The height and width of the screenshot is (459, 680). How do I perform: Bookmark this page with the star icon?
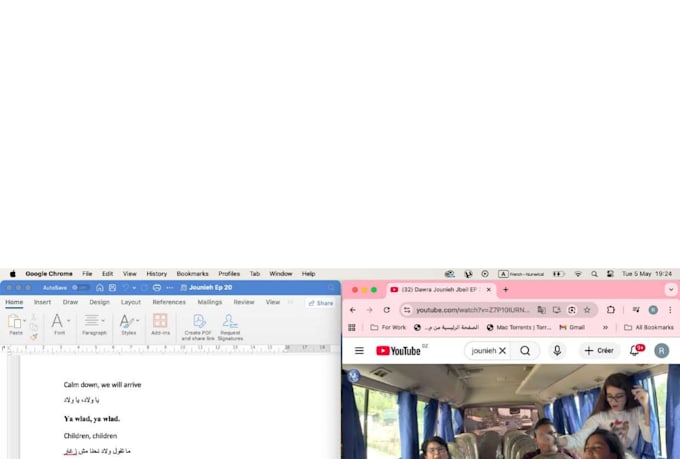[x=587, y=310]
